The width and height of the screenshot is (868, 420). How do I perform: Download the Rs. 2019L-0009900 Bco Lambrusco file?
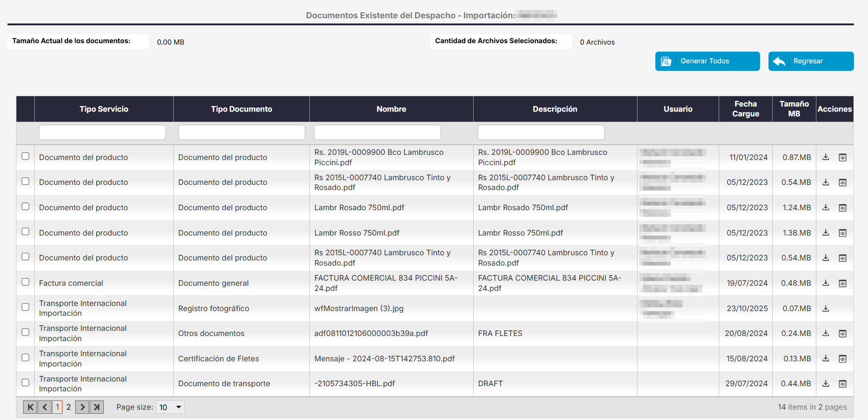click(826, 157)
